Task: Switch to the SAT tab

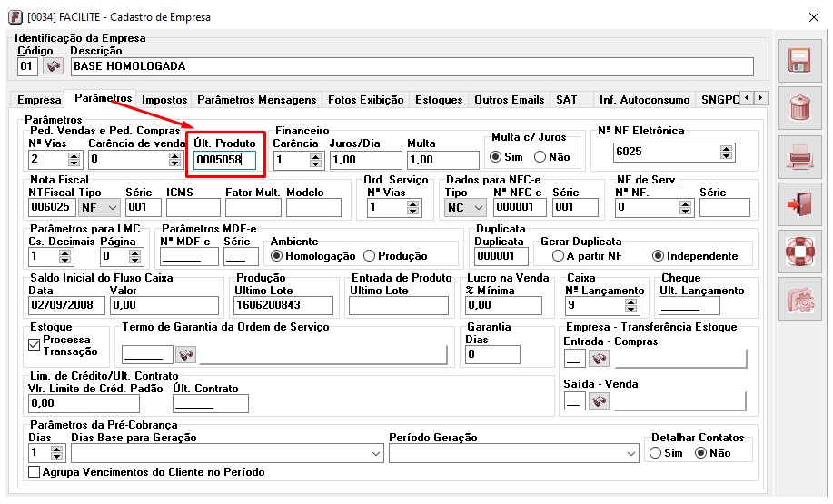Action: point(566,100)
